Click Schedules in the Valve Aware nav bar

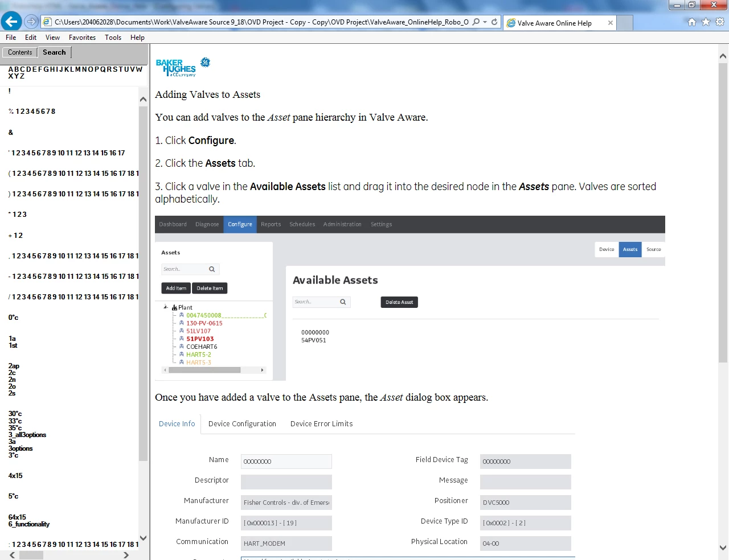[302, 224]
